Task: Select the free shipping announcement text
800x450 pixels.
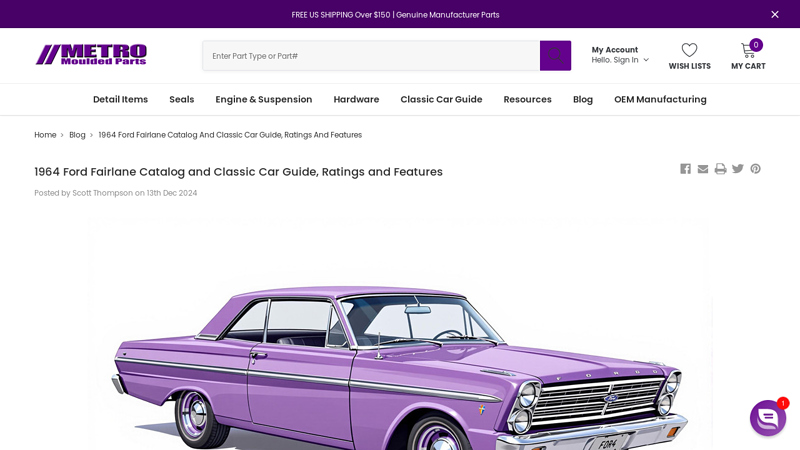Action: click(x=395, y=15)
